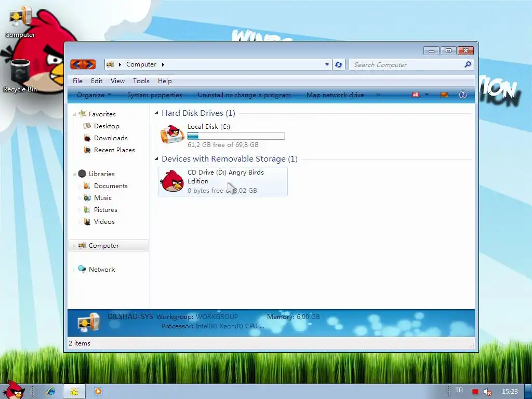Click the Documents library icon

tap(87, 186)
